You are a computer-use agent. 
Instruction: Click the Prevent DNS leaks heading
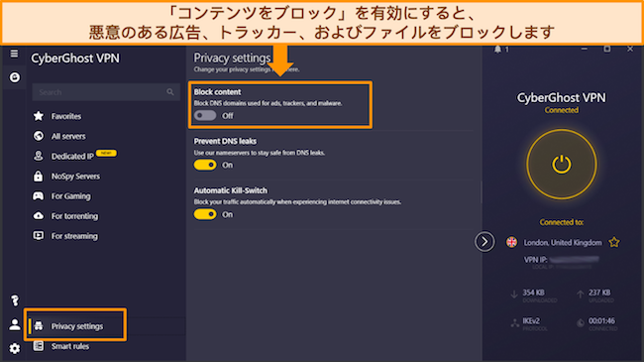click(x=225, y=141)
